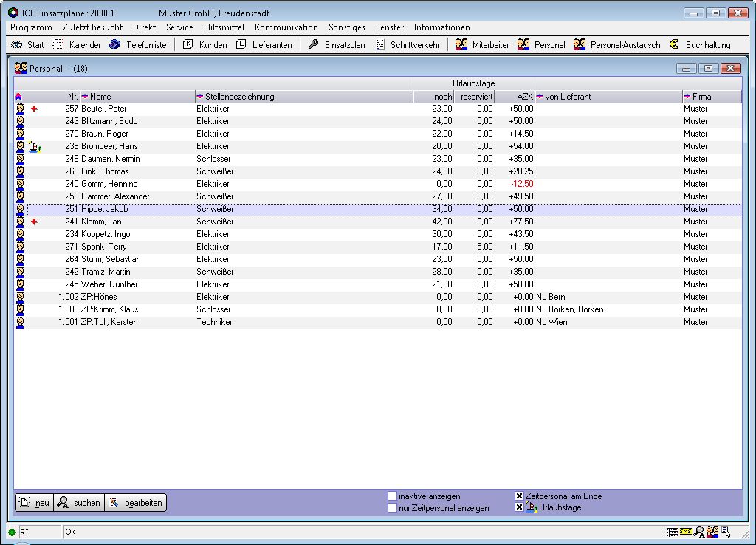Enable 'inaktive anzeigen' checkbox
This screenshot has height=545, width=756.
(x=393, y=496)
